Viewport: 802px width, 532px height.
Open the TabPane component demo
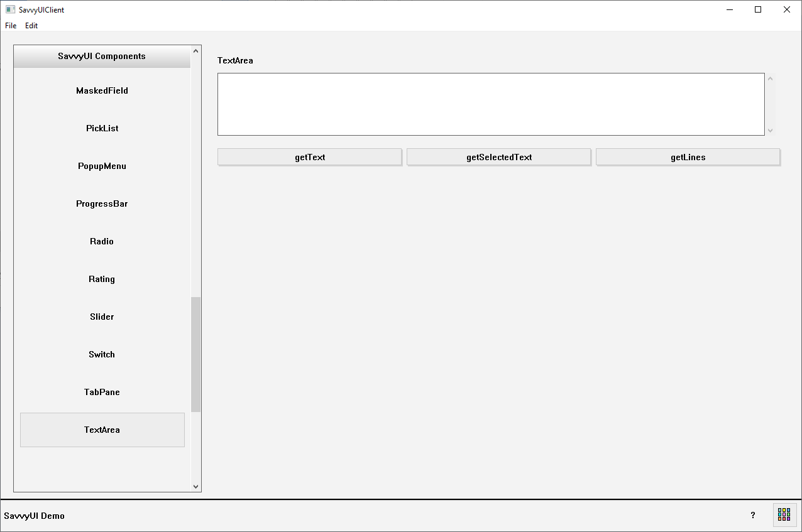[102, 392]
